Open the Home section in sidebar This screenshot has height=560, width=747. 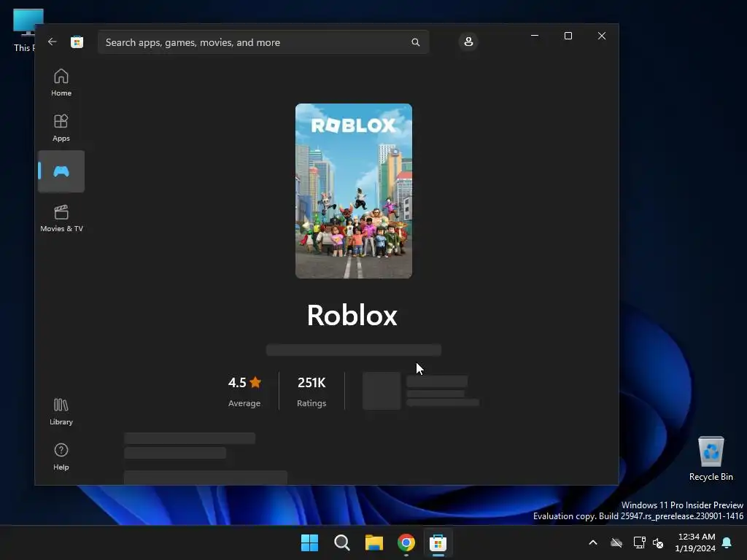(61, 83)
